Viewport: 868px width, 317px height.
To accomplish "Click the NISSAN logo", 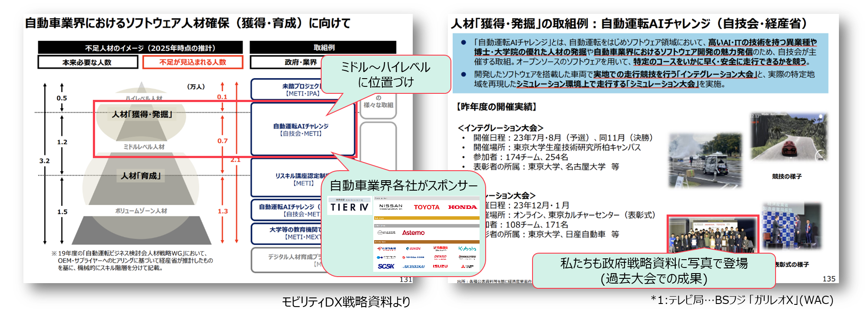I will pos(391,207).
